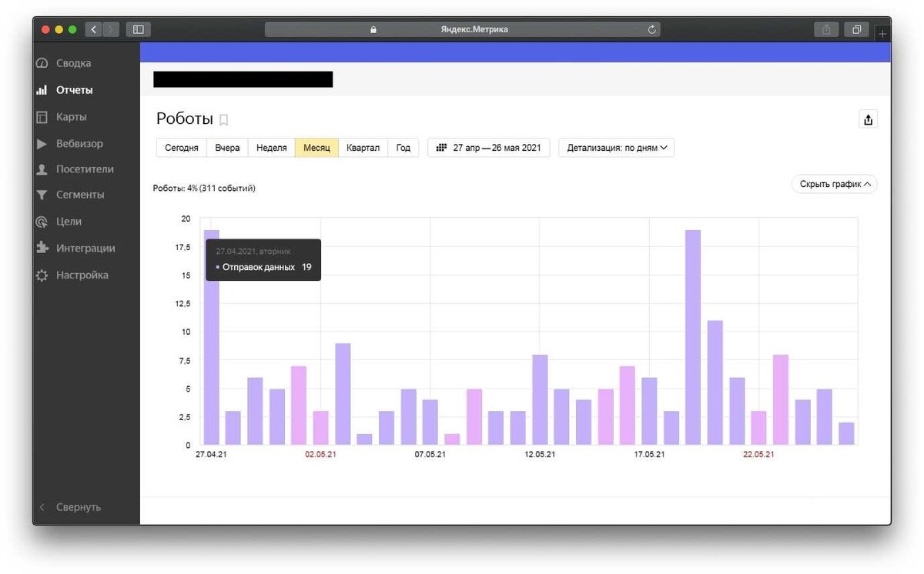924x574 pixels.
Task: Click the 12,5 axis value
Action: click(x=182, y=304)
